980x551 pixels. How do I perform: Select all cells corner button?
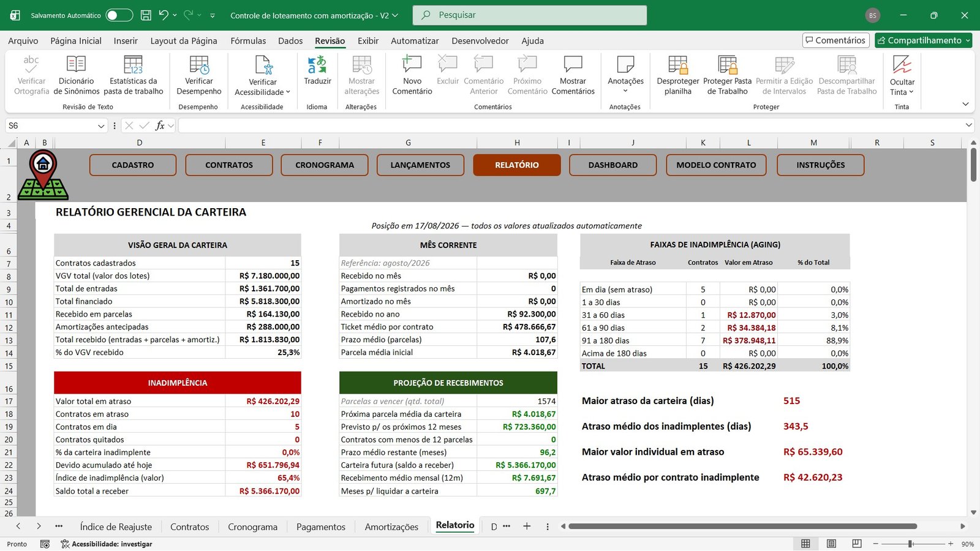point(11,143)
